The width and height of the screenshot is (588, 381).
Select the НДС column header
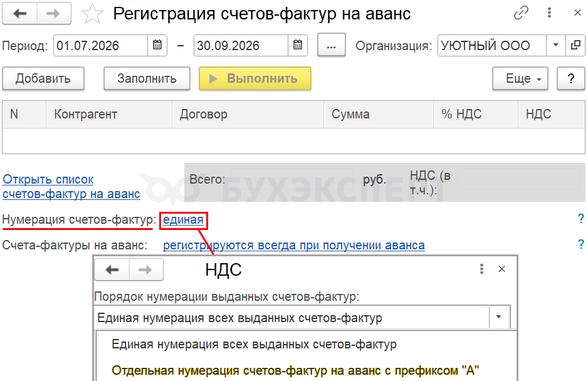tap(551, 115)
